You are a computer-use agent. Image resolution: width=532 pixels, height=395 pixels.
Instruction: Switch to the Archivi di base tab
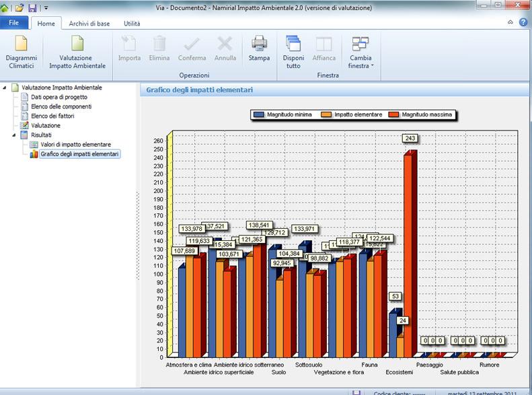[x=89, y=24]
